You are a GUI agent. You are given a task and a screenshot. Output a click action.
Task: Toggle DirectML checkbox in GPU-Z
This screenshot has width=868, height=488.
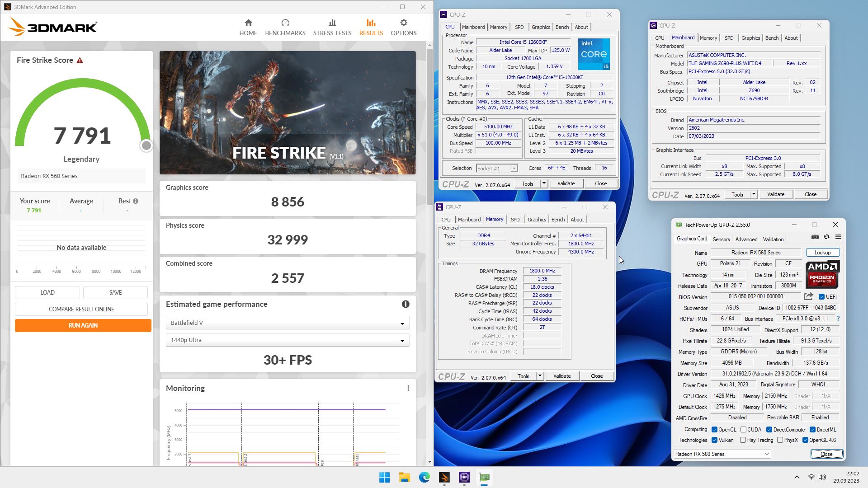(x=812, y=430)
